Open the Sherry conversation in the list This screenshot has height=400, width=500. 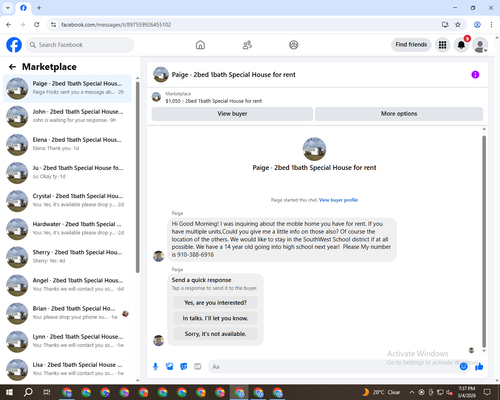pyautogui.click(x=67, y=257)
